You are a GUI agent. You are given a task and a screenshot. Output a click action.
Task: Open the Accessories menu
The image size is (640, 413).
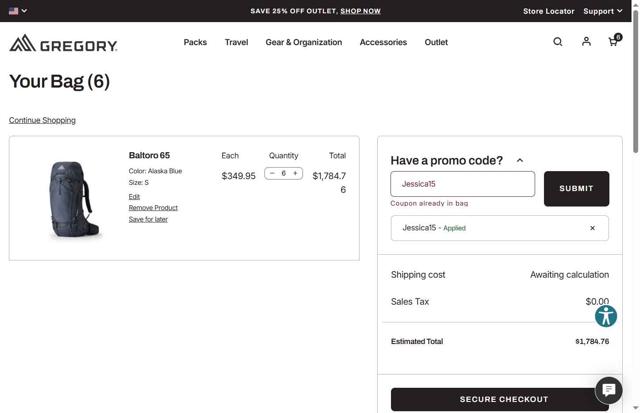tap(383, 42)
